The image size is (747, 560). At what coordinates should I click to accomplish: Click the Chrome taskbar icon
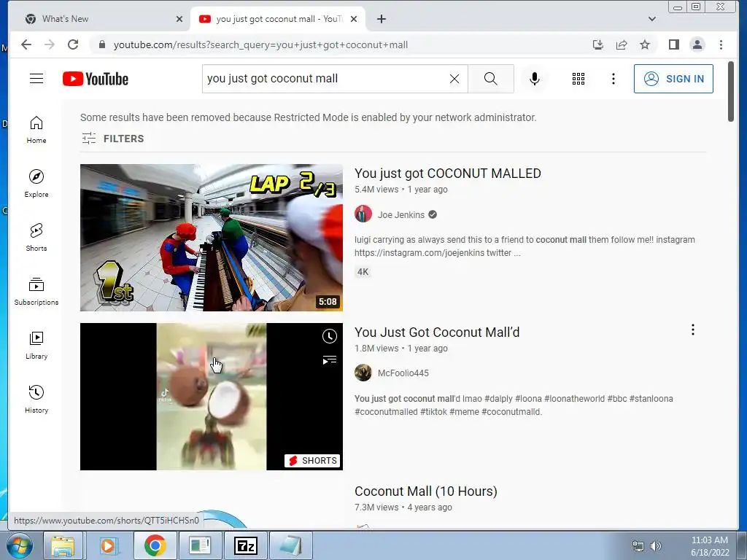pyautogui.click(x=155, y=545)
